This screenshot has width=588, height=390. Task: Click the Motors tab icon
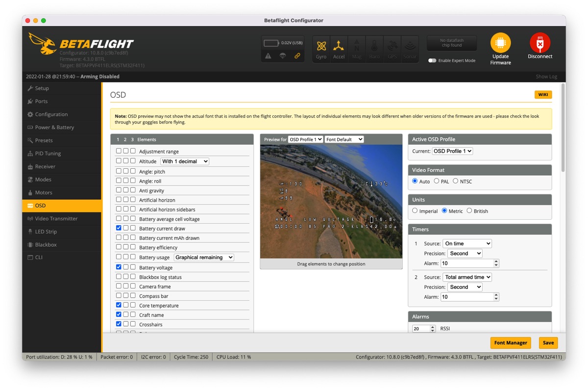tap(30, 192)
